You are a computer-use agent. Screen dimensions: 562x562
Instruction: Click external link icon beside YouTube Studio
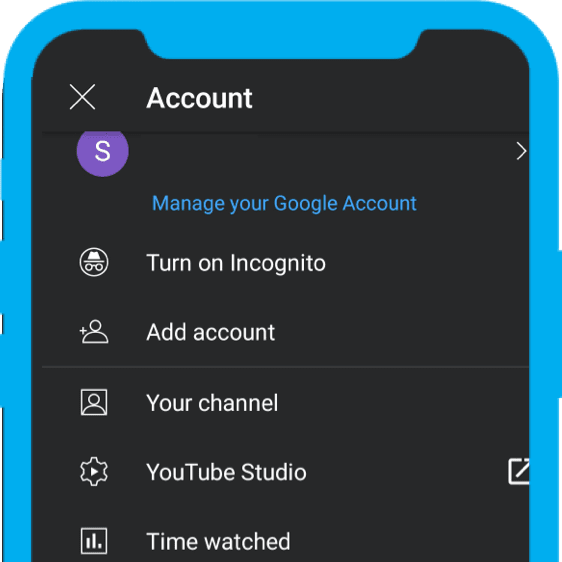(519, 471)
